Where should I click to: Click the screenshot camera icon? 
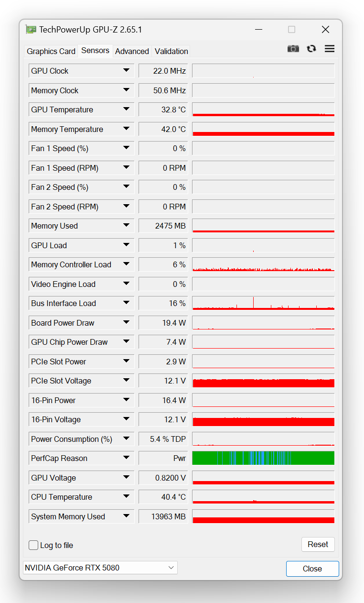(293, 49)
